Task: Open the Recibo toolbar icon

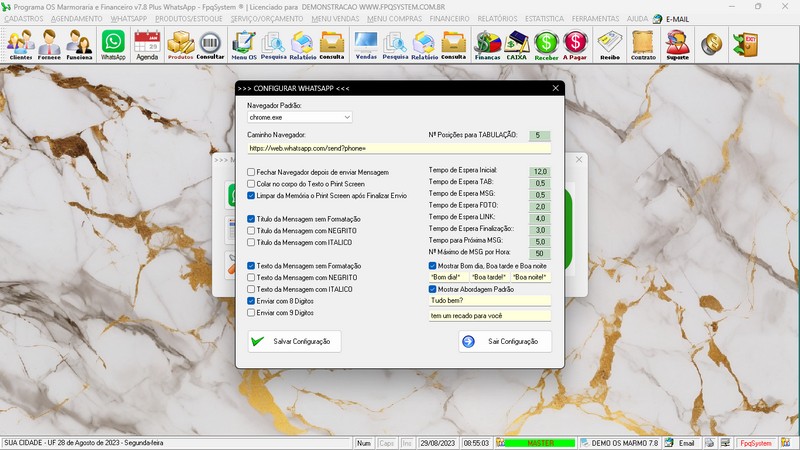Action: (x=610, y=45)
